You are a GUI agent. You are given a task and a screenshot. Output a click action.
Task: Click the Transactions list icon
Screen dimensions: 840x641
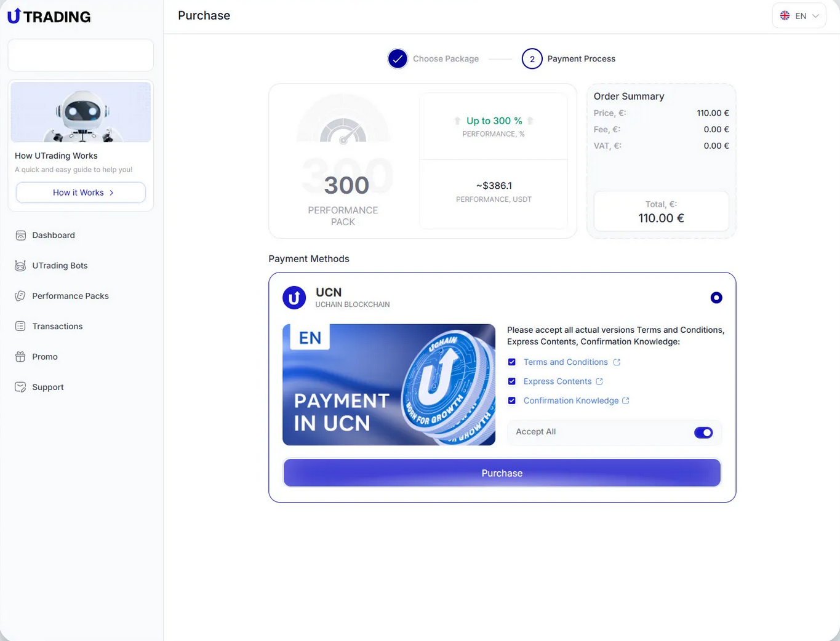click(20, 326)
